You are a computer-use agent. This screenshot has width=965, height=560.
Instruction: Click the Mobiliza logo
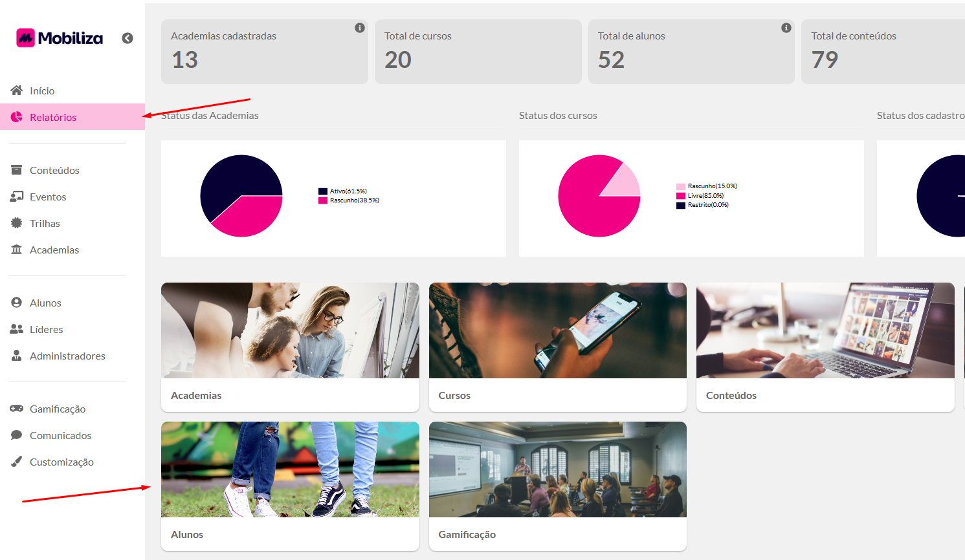pos(60,38)
